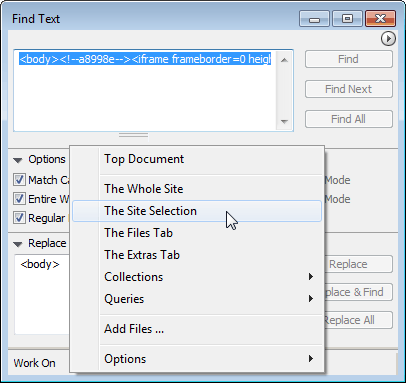Open the round arrow flyout menu icon
406x383 pixels.
[x=388, y=39]
